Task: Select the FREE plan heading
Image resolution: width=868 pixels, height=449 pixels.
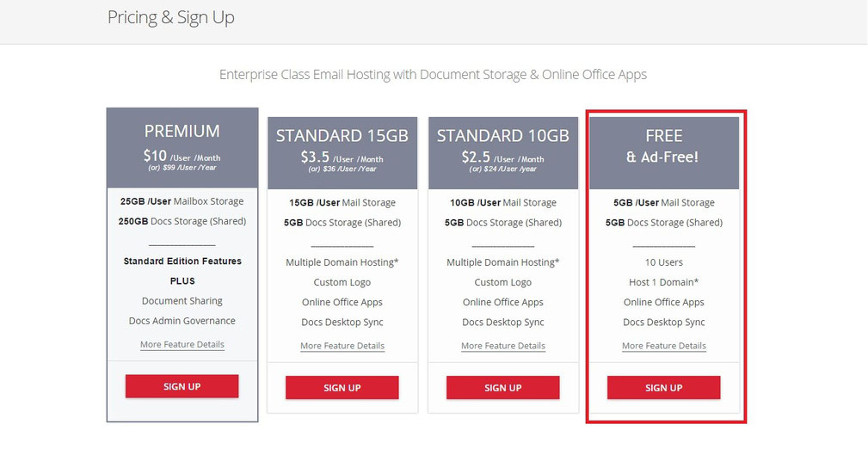Action: [x=664, y=136]
